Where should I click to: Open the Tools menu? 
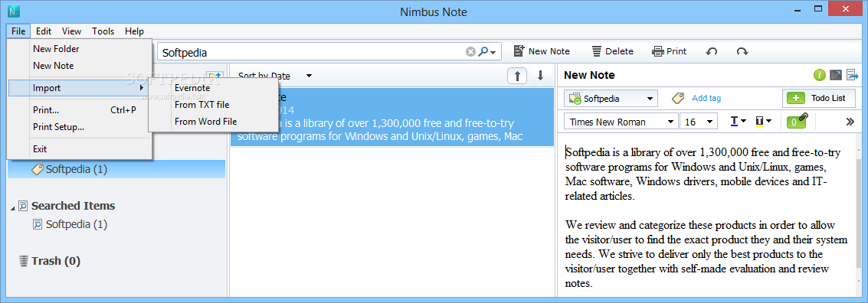103,31
